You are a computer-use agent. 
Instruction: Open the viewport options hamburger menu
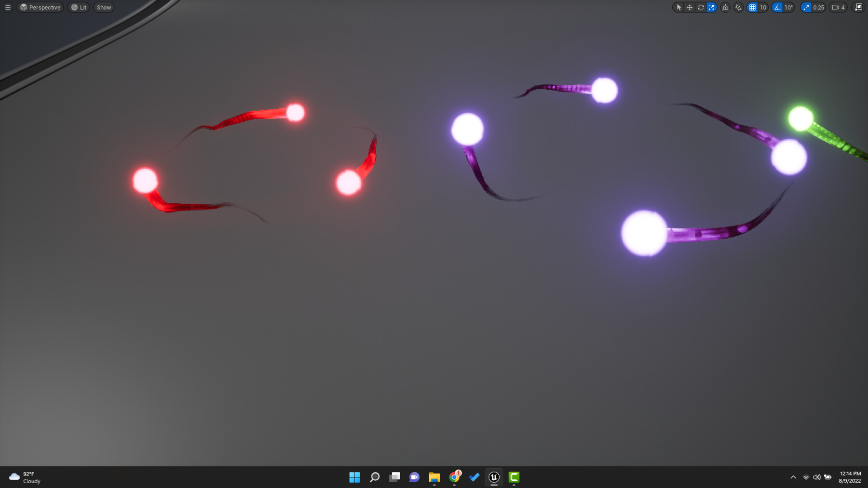pyautogui.click(x=7, y=7)
